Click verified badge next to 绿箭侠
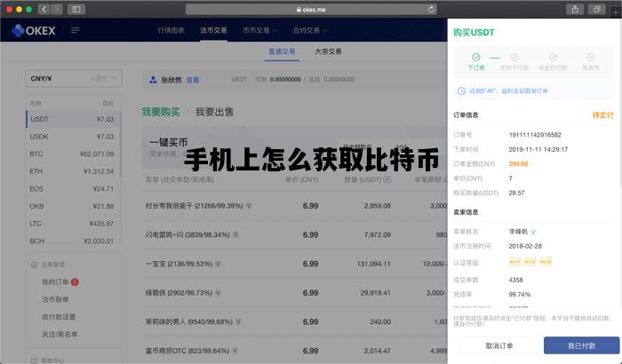Viewport: 622px width, 364px height. pyautogui.click(x=219, y=293)
